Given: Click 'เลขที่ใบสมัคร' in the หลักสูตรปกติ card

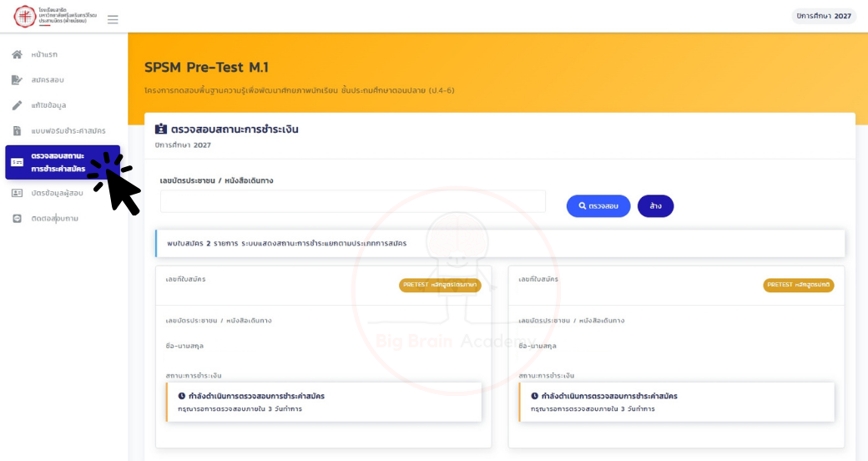Looking at the screenshot, I should pyautogui.click(x=538, y=279).
